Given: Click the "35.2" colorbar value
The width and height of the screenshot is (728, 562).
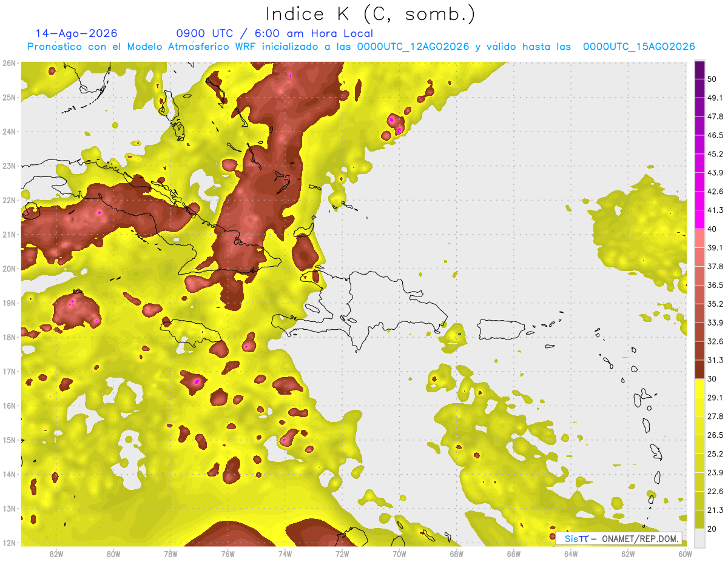Looking at the screenshot, I should click(x=715, y=304).
